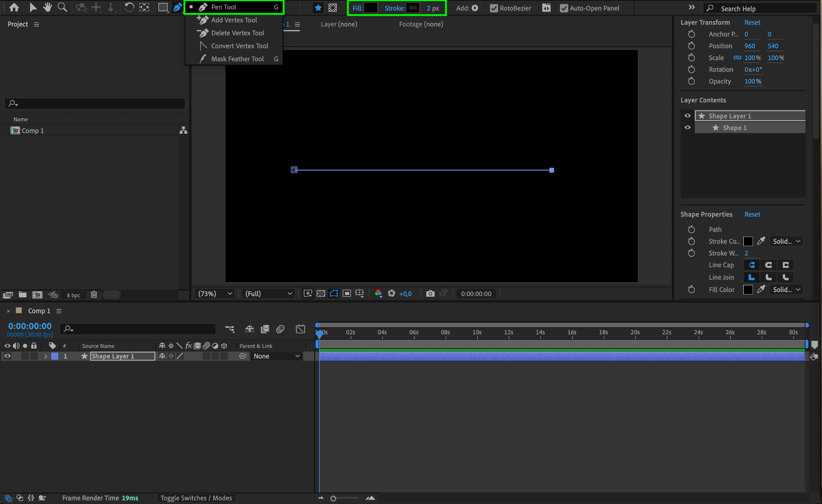Choose Mask Feather Tool from menu
Viewport: 822px width, 504px height.
pos(237,59)
